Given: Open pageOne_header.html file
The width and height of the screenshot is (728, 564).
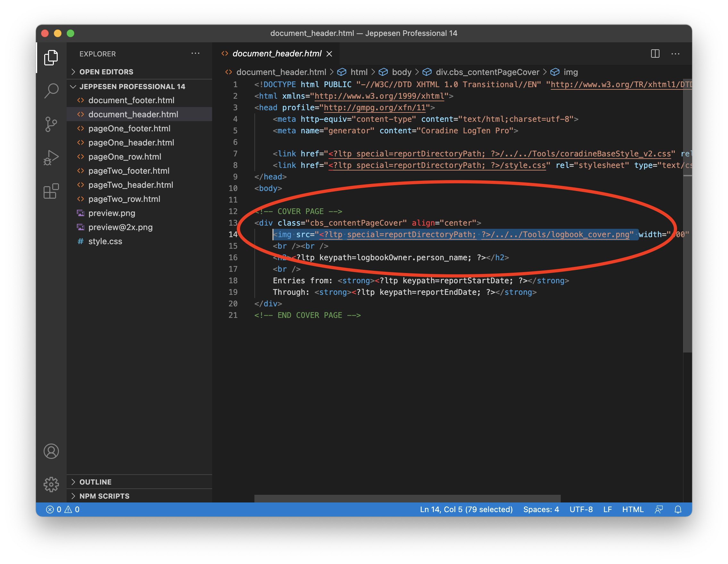Looking at the screenshot, I should tap(139, 142).
